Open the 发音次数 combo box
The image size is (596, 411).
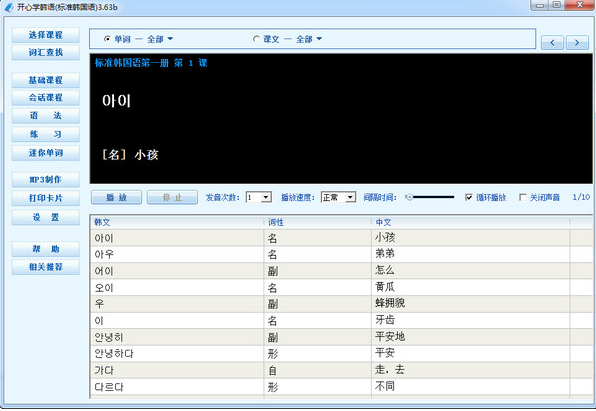258,197
